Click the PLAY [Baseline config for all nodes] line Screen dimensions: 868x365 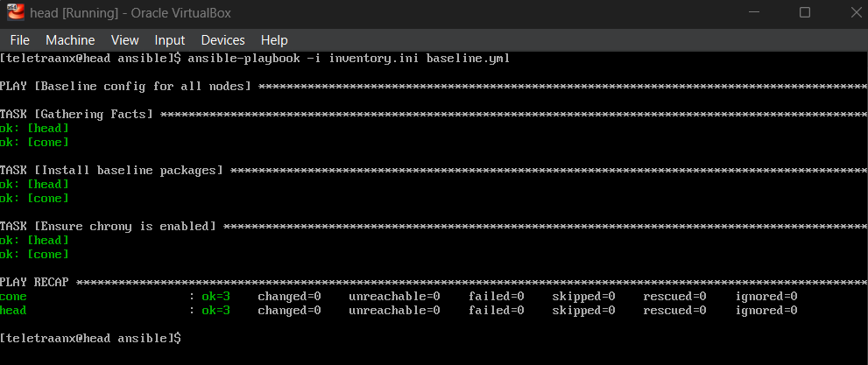(x=125, y=87)
